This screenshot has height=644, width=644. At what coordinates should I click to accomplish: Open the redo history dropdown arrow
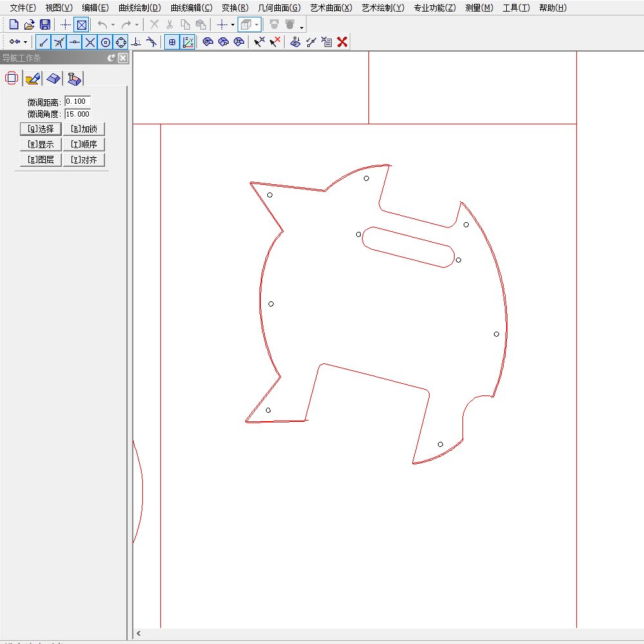(137, 24)
